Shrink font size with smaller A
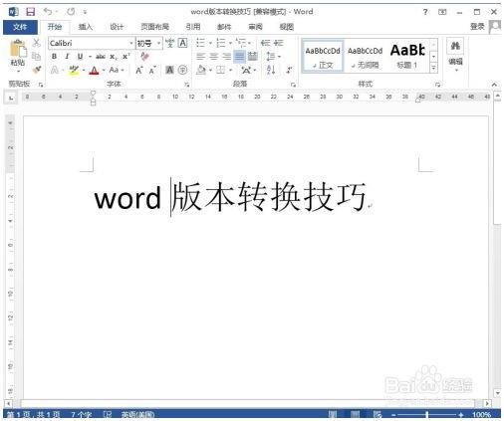 click(x=152, y=70)
